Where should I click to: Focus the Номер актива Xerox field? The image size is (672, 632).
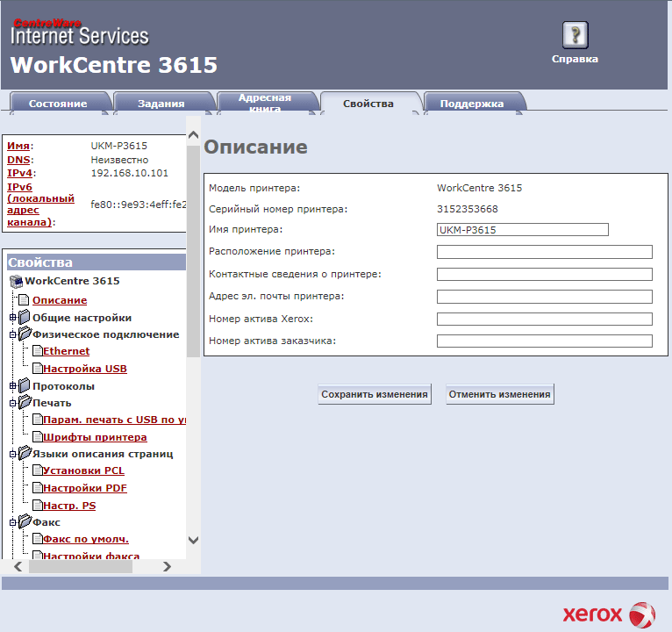(x=545, y=319)
